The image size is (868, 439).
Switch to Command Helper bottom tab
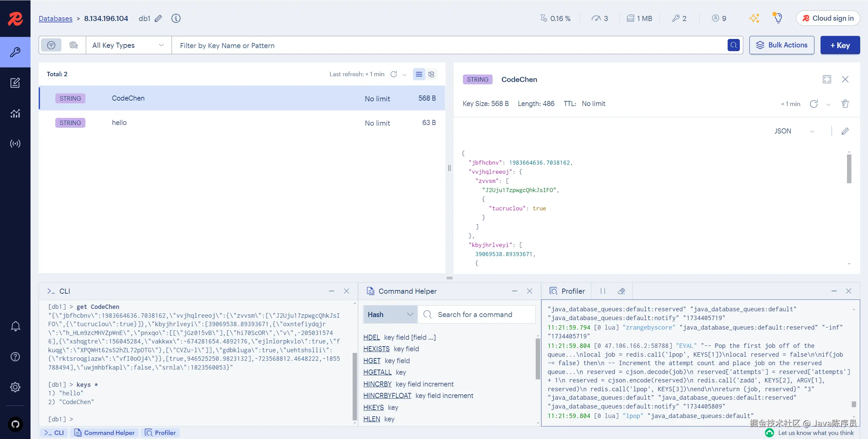(104, 433)
